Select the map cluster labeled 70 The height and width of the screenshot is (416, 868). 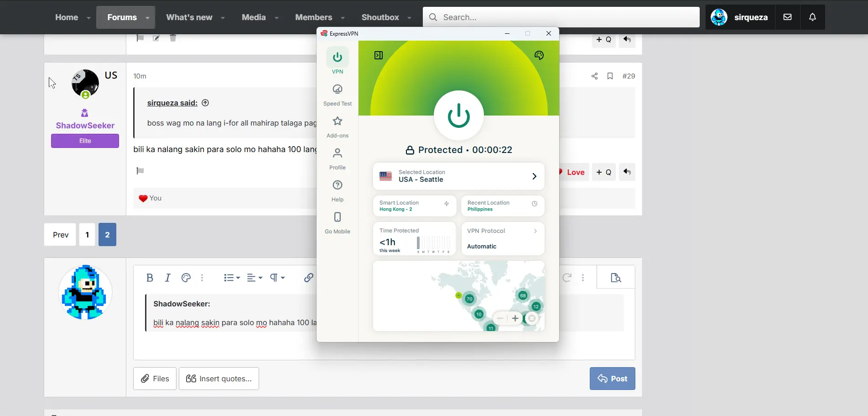click(469, 299)
